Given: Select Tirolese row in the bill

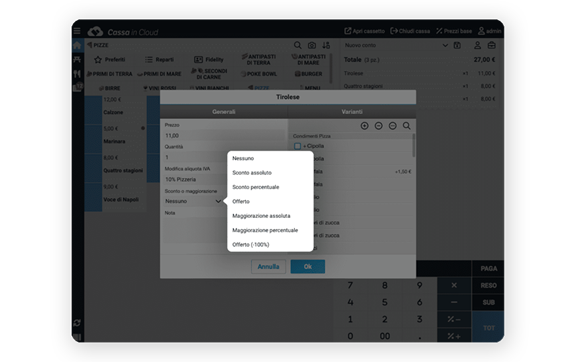Looking at the screenshot, I should pyautogui.click(x=420, y=74).
